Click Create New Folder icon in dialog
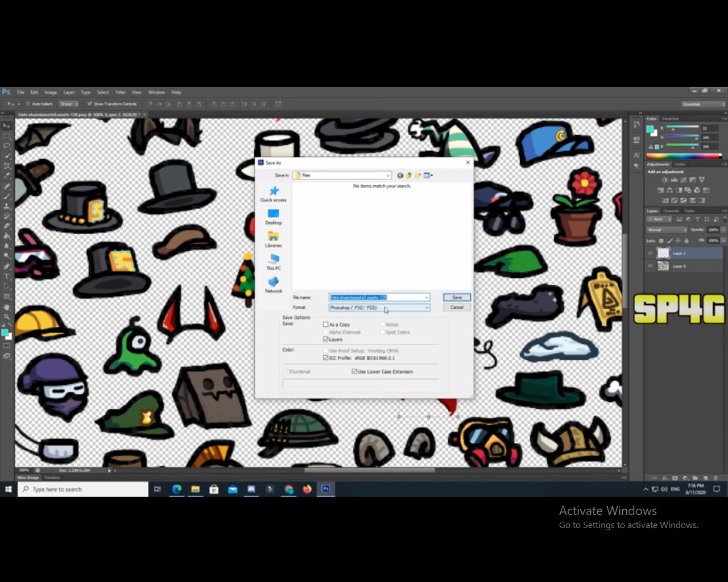 point(417,176)
